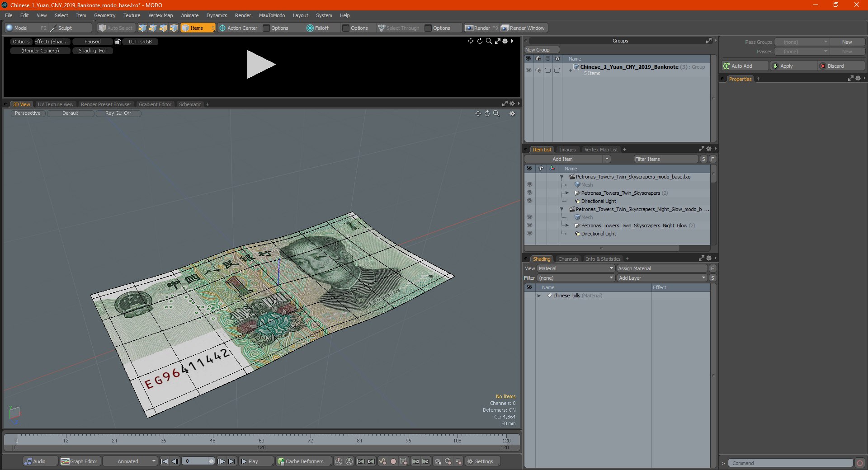This screenshot has height=470, width=868.
Task: Start Render with F9 button
Action: [481, 28]
